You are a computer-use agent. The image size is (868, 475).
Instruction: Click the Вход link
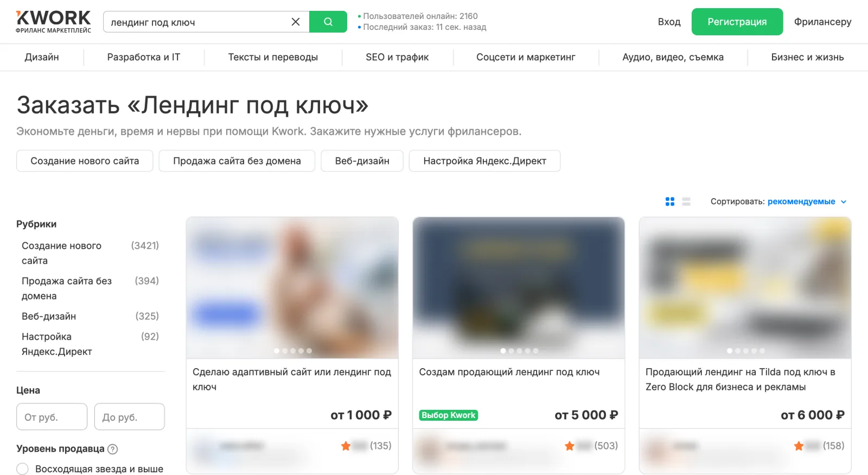pyautogui.click(x=669, y=22)
